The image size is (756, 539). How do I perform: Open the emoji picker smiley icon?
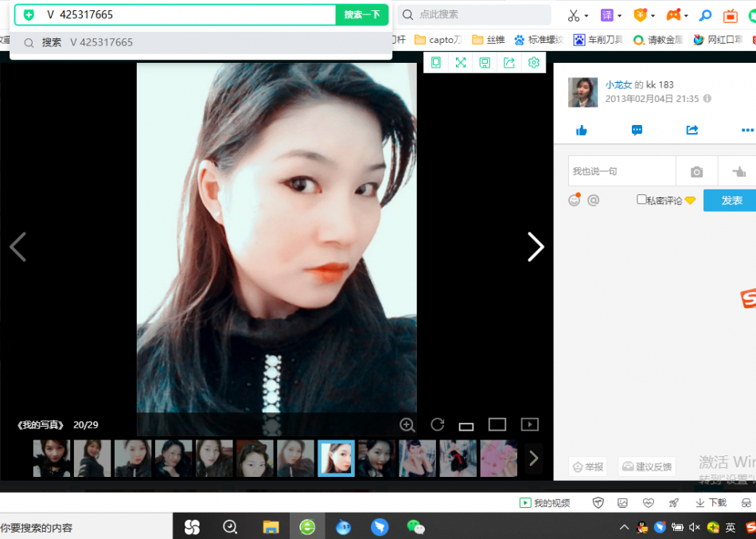click(x=574, y=201)
